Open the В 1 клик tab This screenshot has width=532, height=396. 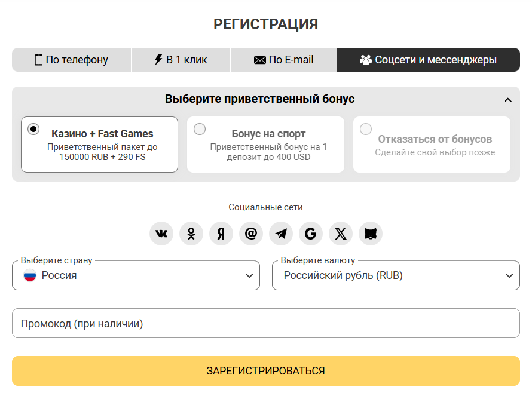[x=181, y=60]
